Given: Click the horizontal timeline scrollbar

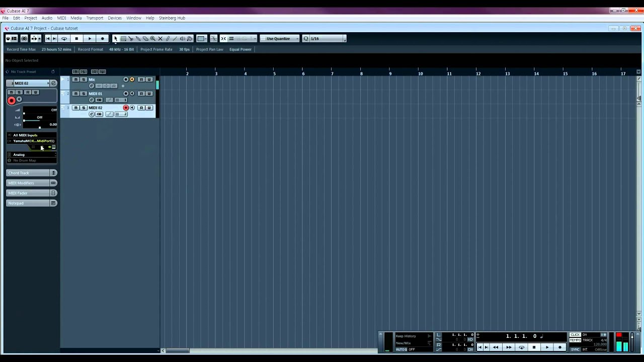Looking at the screenshot, I should click(178, 350).
